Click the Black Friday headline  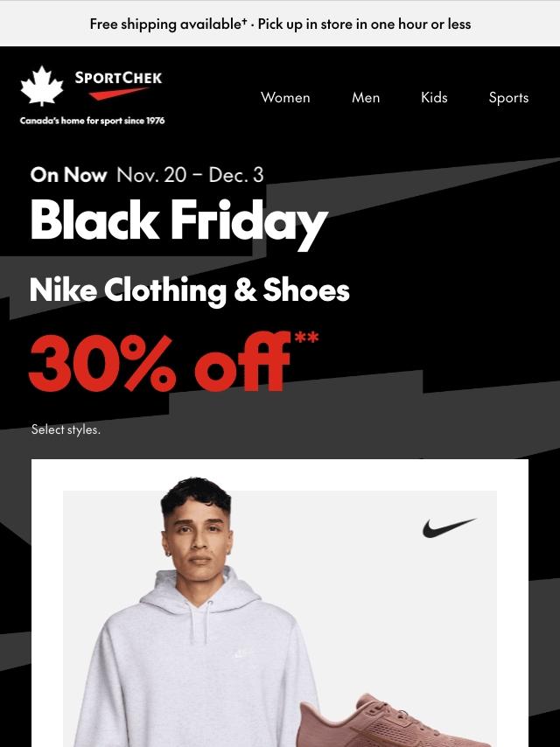179,222
